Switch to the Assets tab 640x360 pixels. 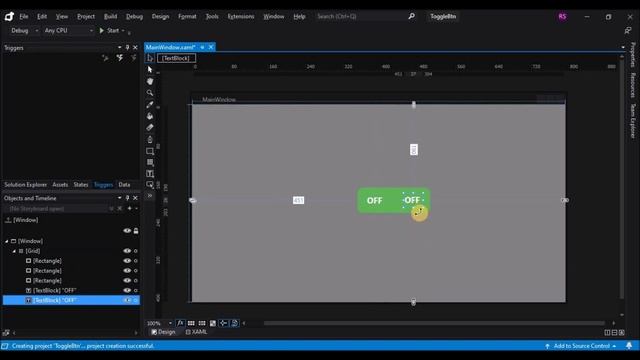tap(60, 184)
